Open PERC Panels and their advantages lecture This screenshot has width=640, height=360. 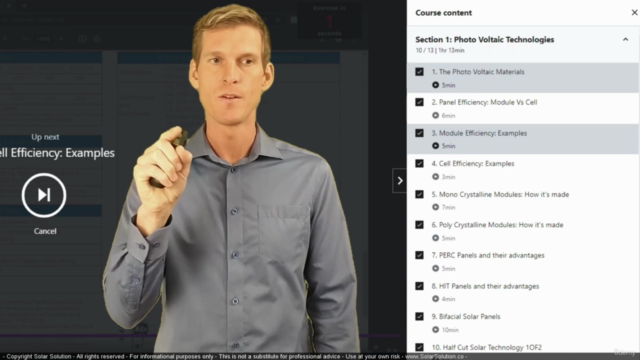click(488, 256)
